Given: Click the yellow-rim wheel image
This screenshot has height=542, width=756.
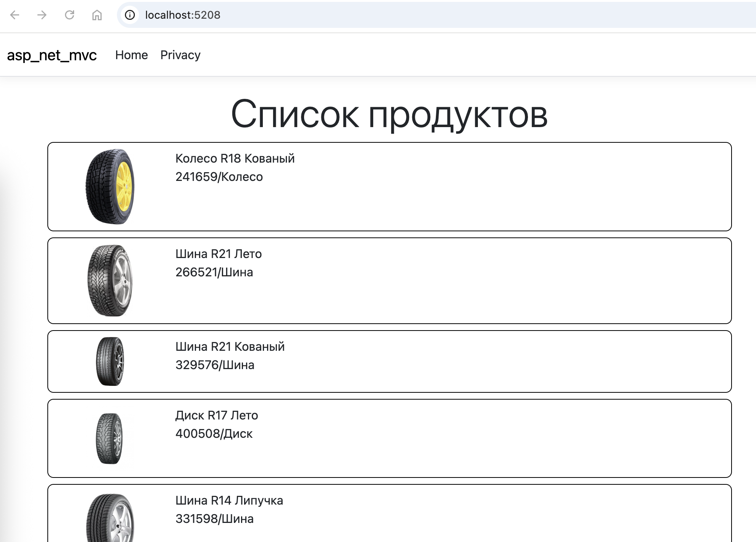Looking at the screenshot, I should (x=110, y=186).
